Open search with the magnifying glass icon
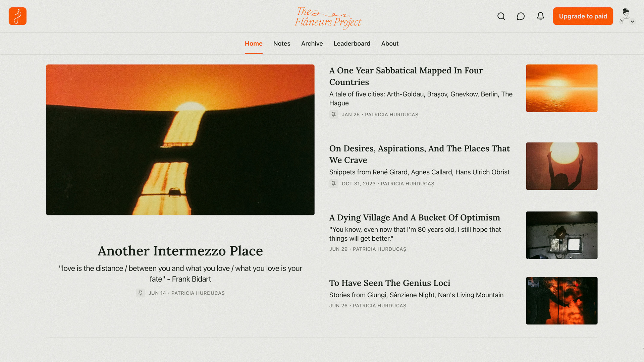This screenshot has height=362, width=644. click(501, 16)
